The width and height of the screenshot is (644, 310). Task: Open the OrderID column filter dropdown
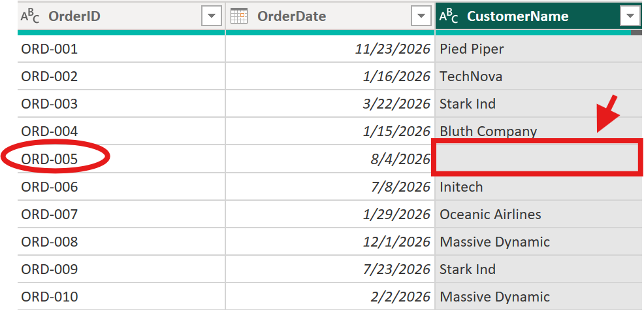[212, 16]
